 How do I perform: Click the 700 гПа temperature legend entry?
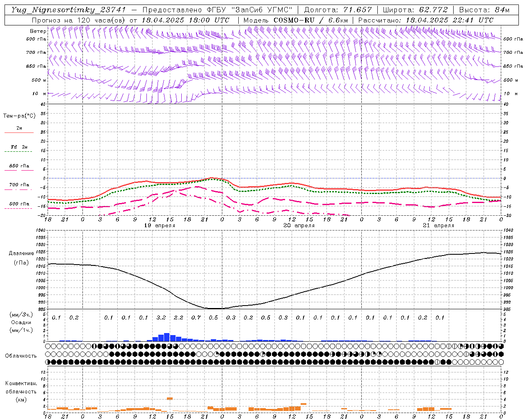pos(19,185)
